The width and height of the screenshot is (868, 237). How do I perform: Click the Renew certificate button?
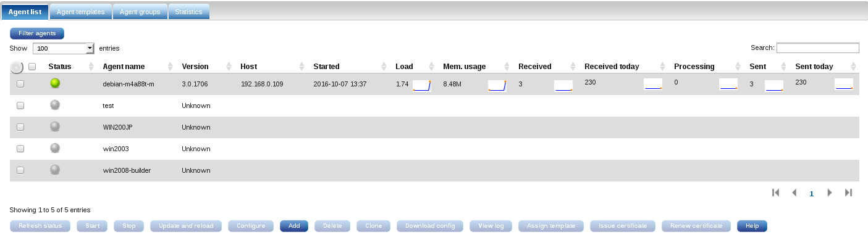click(696, 226)
